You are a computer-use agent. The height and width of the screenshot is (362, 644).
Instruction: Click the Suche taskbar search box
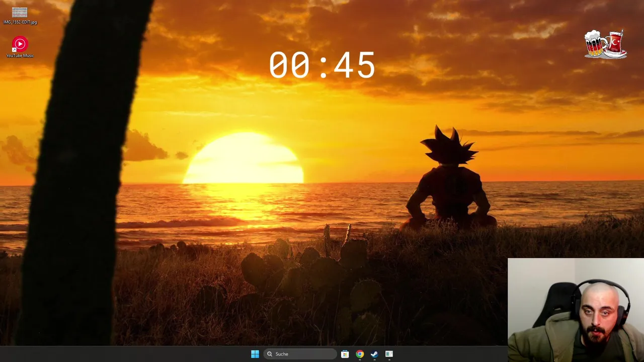[300, 354]
